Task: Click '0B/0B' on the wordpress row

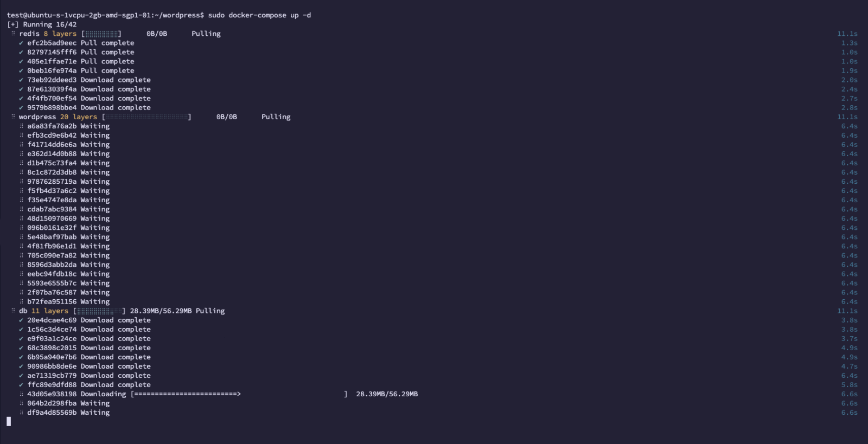Action: [x=227, y=117]
